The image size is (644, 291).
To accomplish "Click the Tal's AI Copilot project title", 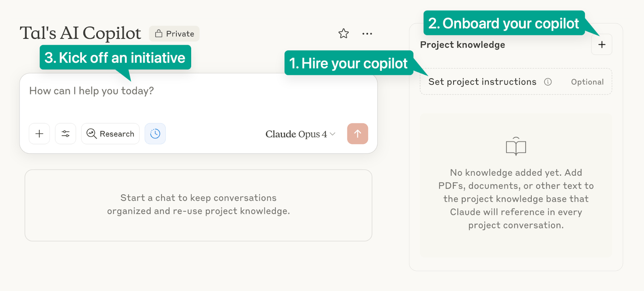I will 80,33.
